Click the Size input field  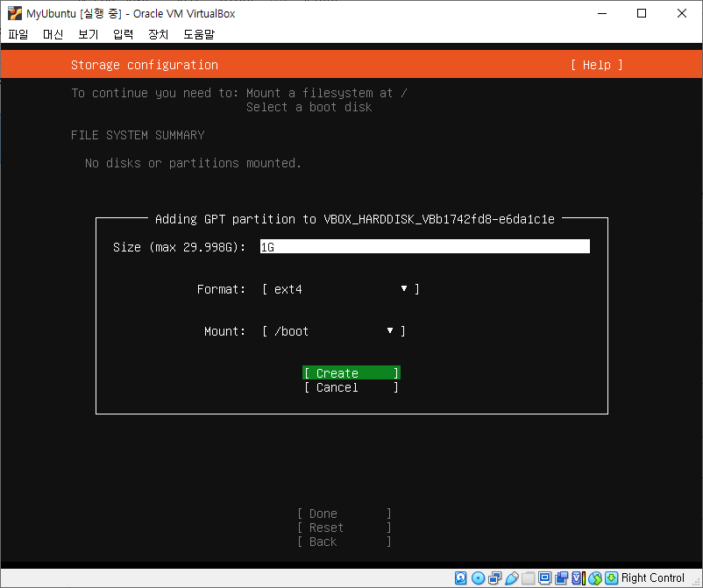click(x=424, y=246)
